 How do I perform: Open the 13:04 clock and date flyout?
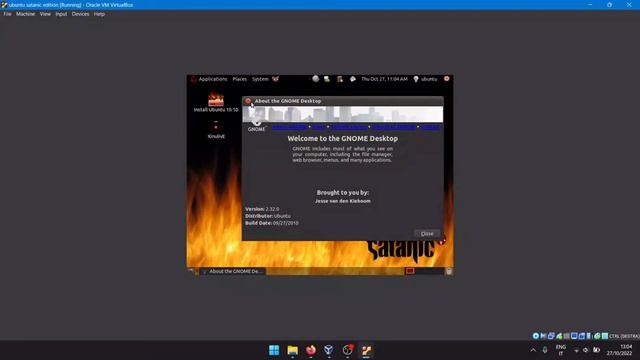click(619, 350)
